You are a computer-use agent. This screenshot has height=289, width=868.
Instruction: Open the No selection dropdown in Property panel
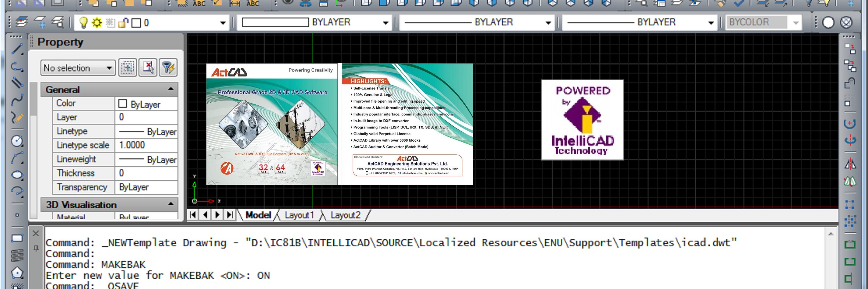pos(78,68)
